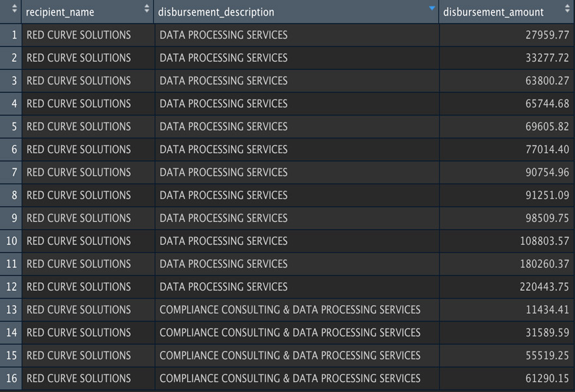575x392 pixels.
Task: Click amount cell 65744.68
Action: [x=506, y=104]
